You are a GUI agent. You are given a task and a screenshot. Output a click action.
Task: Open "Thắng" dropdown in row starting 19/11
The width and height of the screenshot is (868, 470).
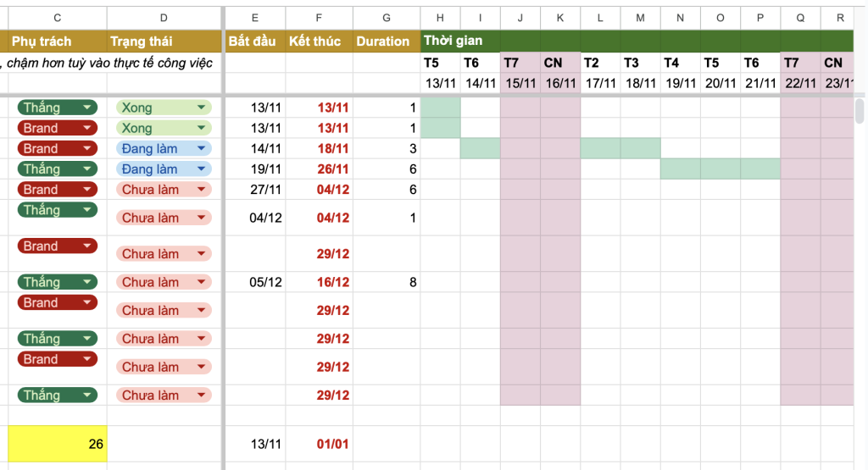click(87, 169)
